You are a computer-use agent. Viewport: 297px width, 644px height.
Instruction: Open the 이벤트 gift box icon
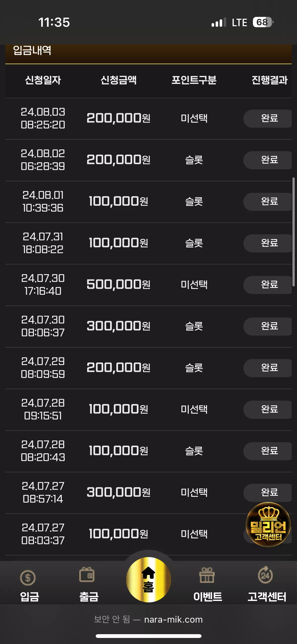point(207,575)
